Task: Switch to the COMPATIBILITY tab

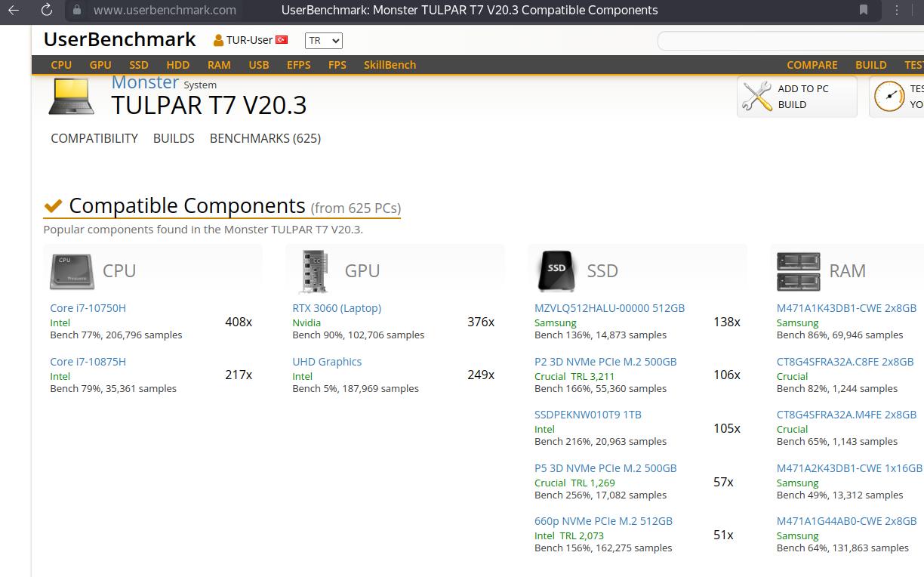Action: coord(94,138)
